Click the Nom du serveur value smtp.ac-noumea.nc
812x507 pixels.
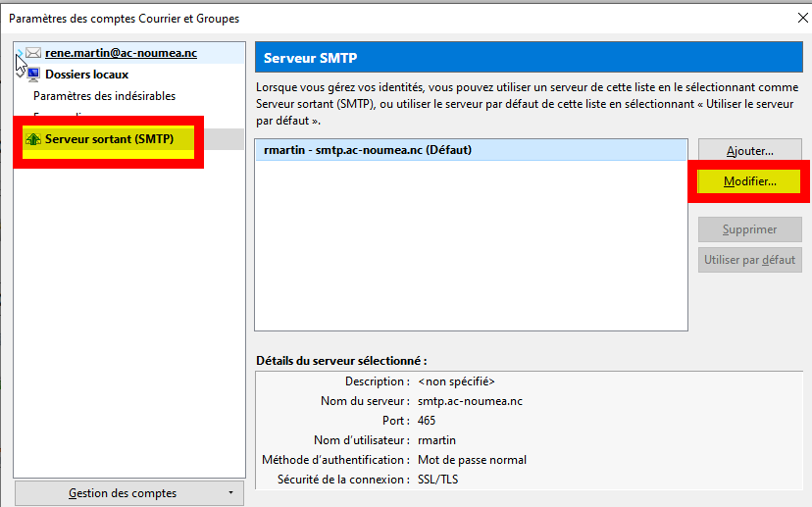tap(470, 401)
